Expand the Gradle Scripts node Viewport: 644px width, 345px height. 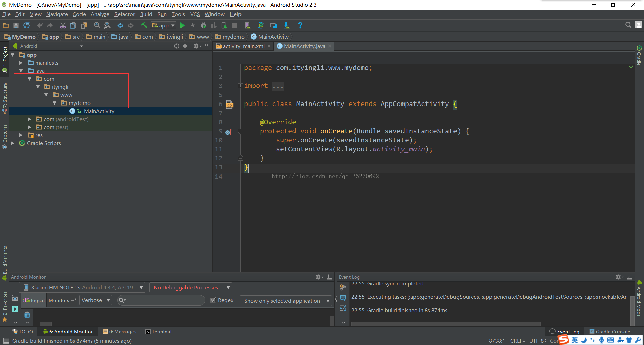(x=13, y=143)
